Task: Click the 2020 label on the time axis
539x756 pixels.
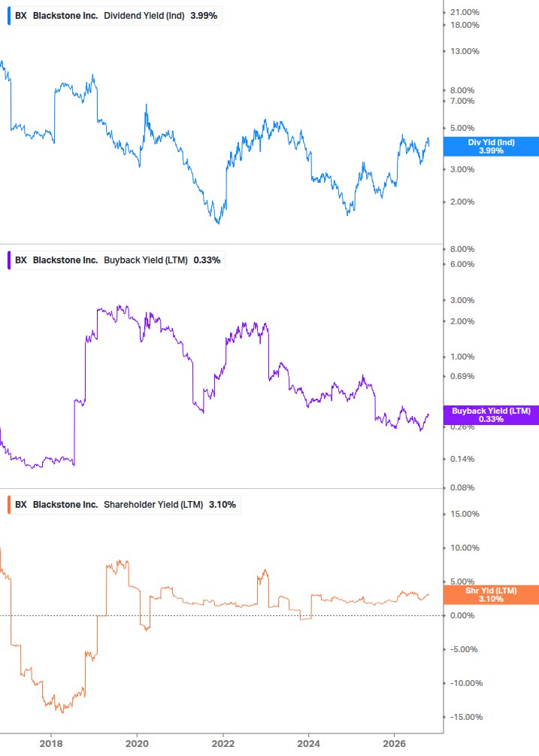Action: pyautogui.click(x=137, y=743)
